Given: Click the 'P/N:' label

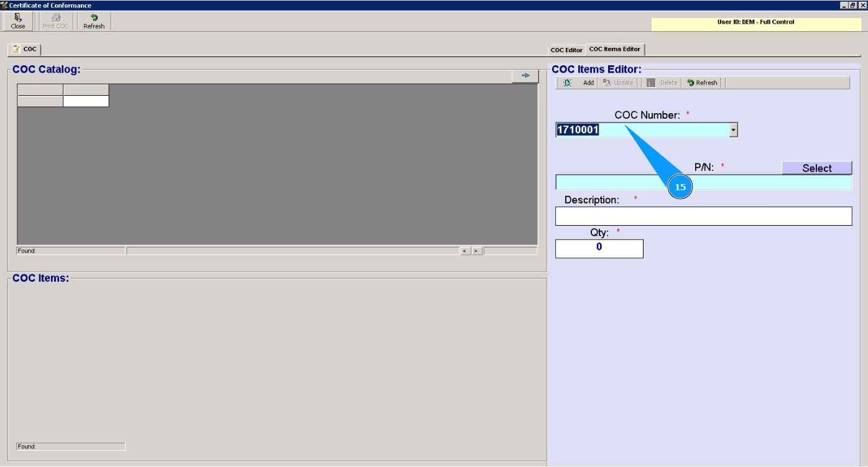Looking at the screenshot, I should click(704, 167).
